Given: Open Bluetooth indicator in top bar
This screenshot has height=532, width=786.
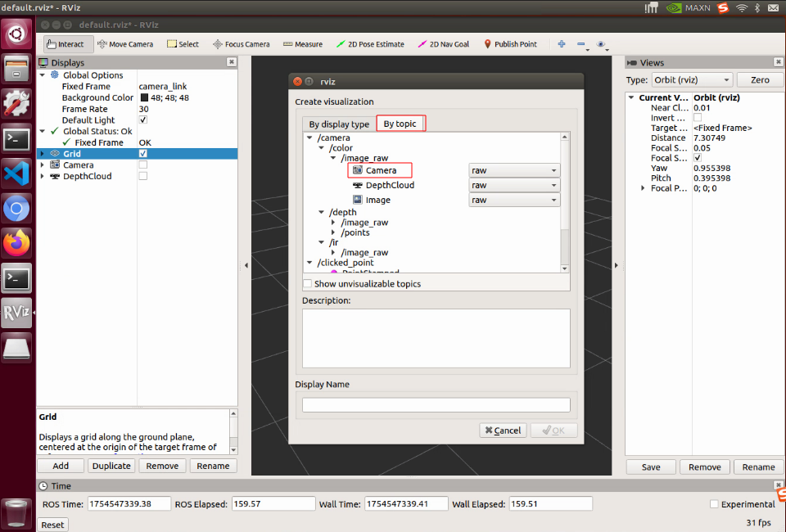Looking at the screenshot, I should click(x=757, y=7).
